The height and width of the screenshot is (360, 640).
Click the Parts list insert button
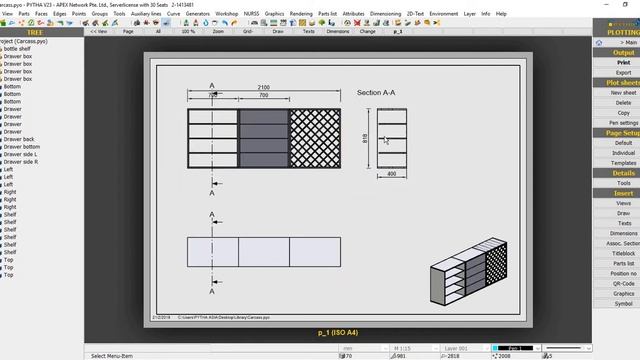click(x=623, y=264)
